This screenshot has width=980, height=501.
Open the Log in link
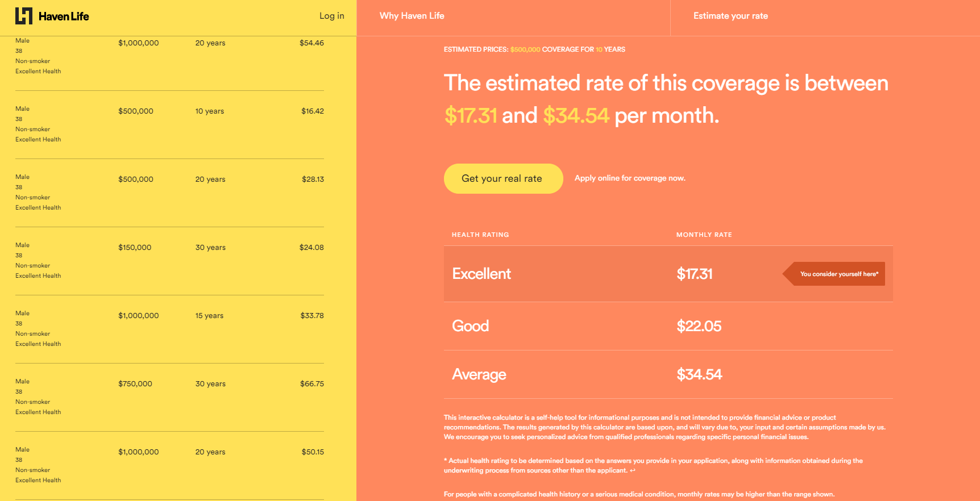pos(331,16)
